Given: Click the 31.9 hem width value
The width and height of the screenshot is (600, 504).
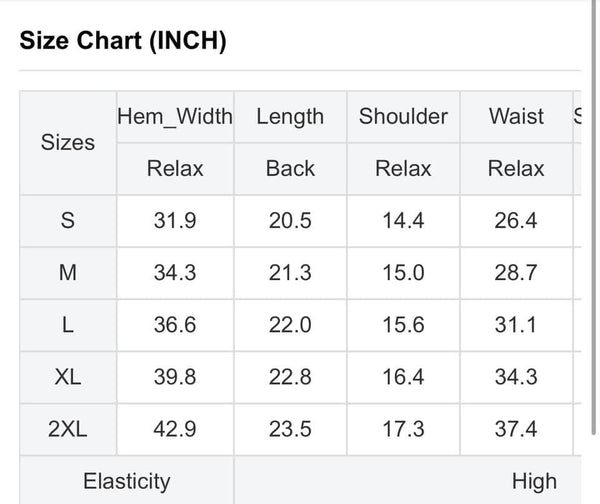Looking at the screenshot, I should click(x=175, y=221).
